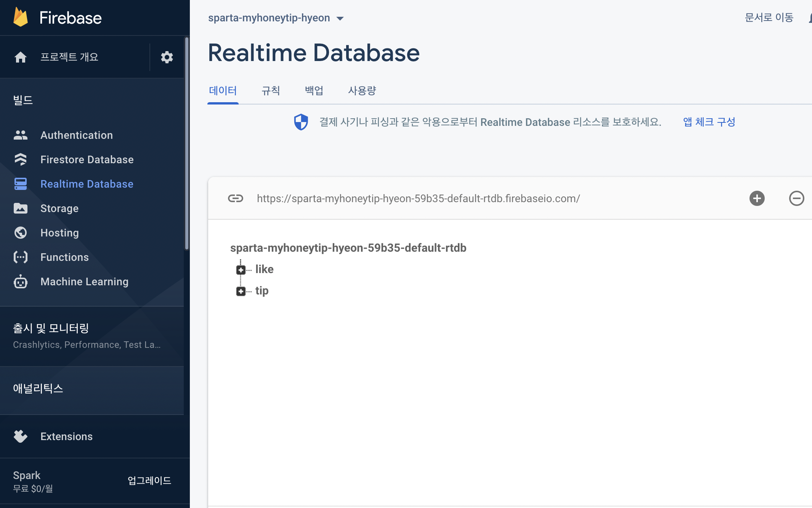Click the Firebase wordmark text

click(71, 18)
